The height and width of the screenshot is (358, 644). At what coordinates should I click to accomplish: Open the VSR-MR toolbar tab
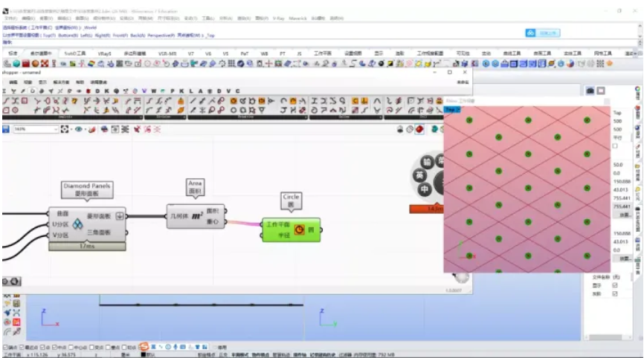point(167,53)
